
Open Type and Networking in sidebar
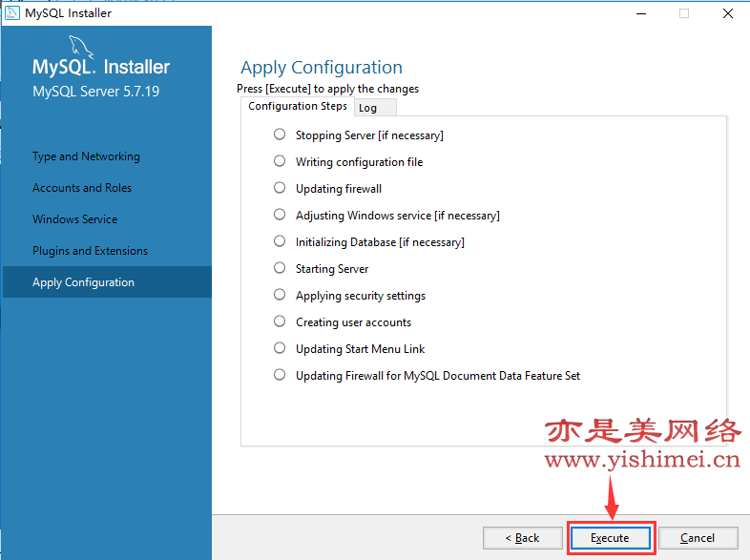click(x=86, y=156)
